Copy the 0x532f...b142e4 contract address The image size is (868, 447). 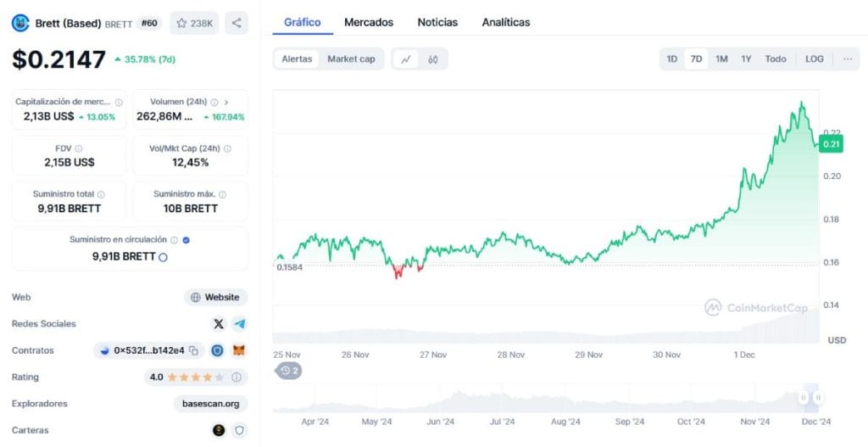pos(194,350)
